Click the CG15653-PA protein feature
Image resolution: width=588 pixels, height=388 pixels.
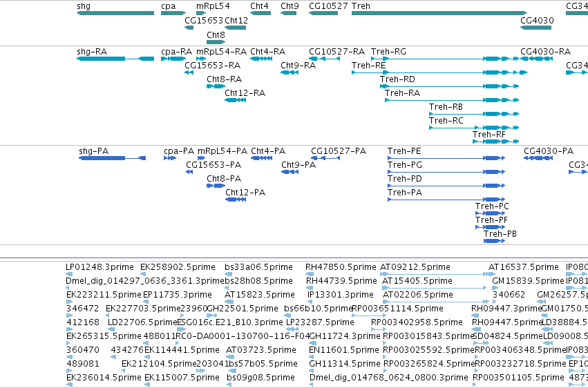(189, 172)
